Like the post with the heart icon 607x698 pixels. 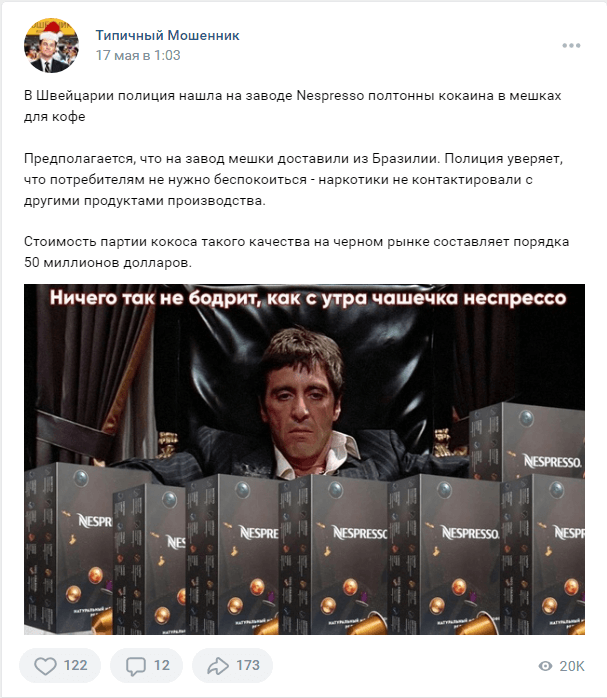pyautogui.click(x=45, y=666)
